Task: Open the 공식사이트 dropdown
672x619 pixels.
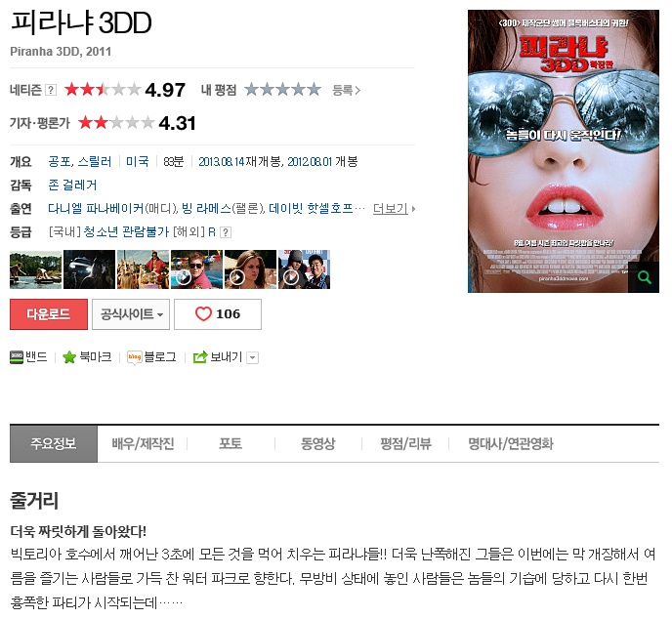Action: pyautogui.click(x=132, y=314)
